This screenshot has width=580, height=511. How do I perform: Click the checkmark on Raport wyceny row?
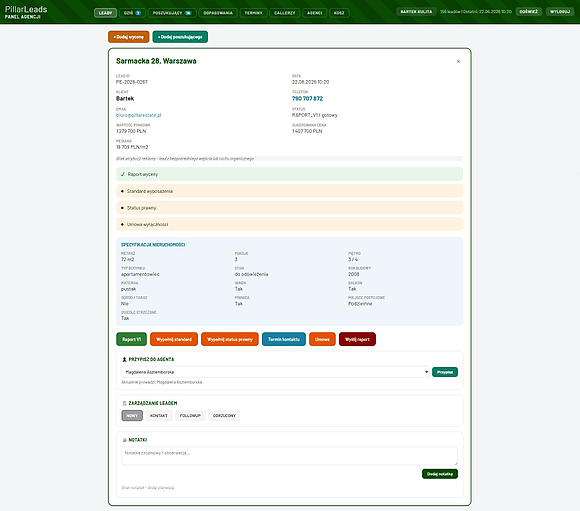(x=123, y=174)
